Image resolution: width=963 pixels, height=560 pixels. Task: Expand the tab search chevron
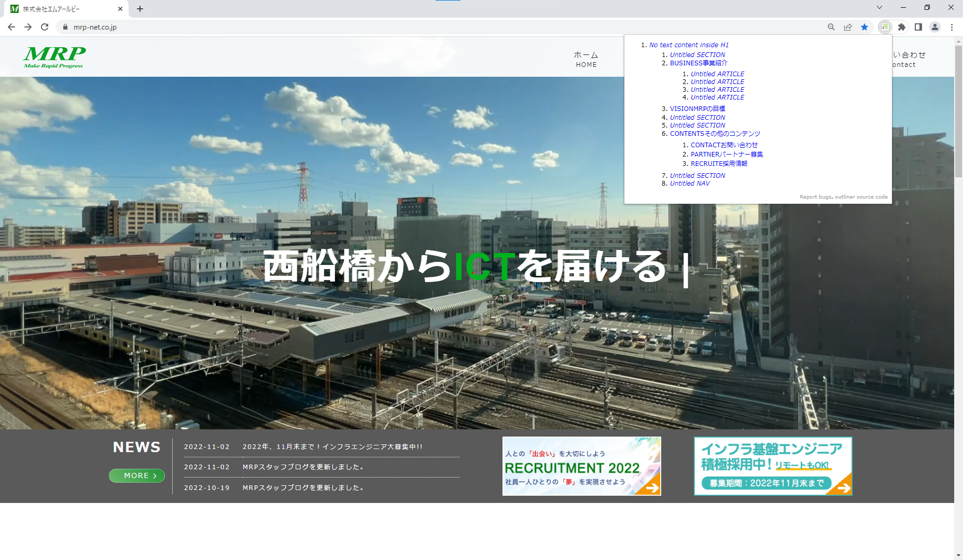(879, 8)
